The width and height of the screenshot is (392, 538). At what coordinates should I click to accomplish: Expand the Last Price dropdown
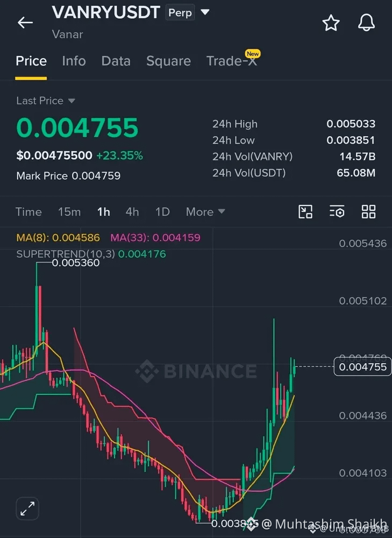point(46,101)
